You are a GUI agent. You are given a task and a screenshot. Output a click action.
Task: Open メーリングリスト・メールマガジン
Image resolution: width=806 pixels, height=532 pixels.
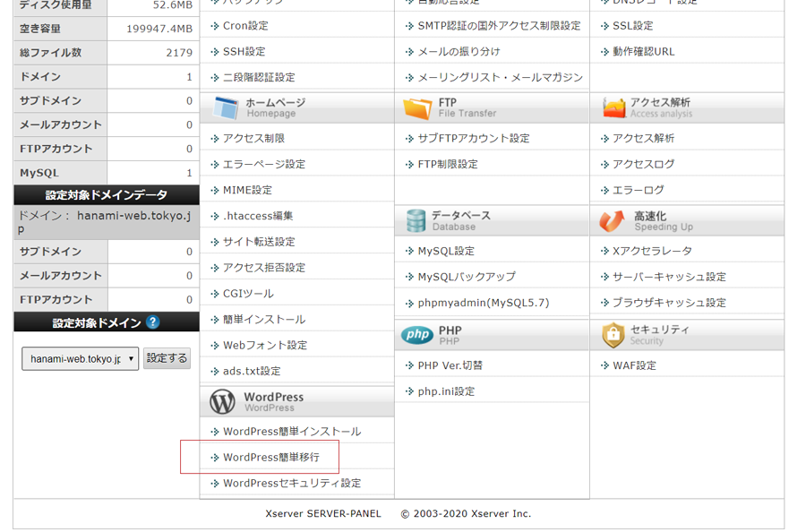(x=500, y=77)
